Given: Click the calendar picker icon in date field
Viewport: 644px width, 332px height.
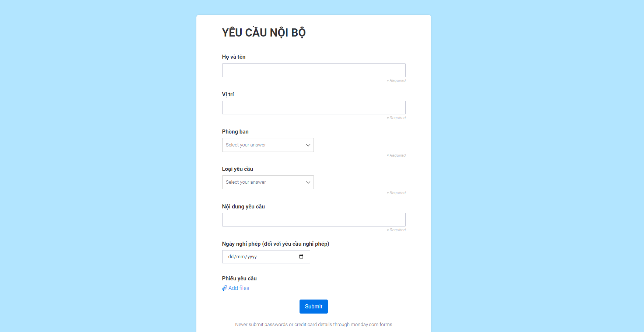Looking at the screenshot, I should (301, 257).
